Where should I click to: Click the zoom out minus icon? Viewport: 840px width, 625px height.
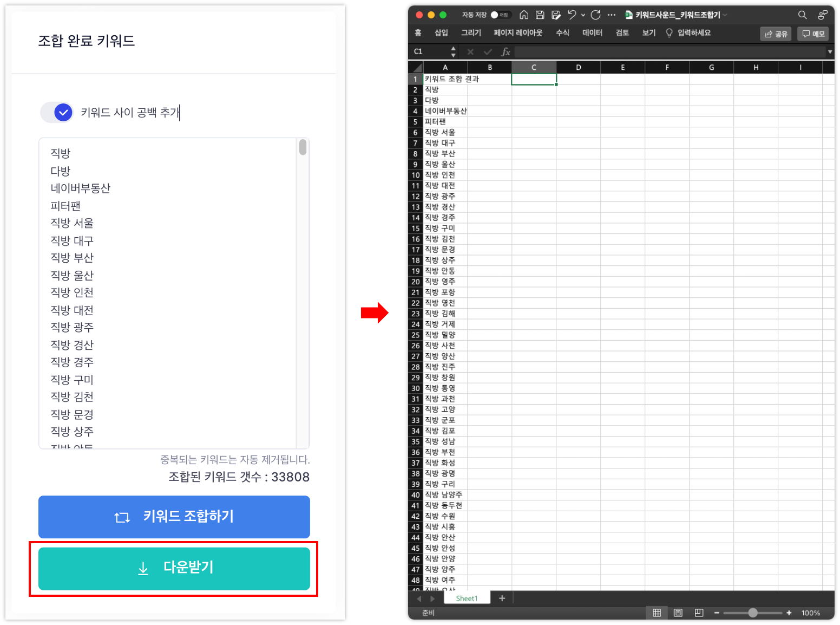(x=717, y=613)
